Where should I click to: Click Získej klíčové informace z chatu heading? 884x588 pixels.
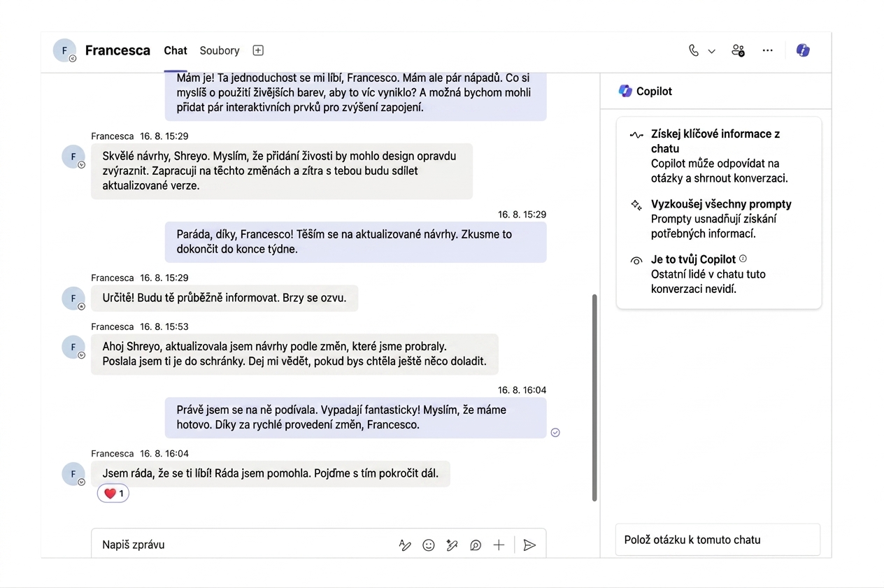715,141
